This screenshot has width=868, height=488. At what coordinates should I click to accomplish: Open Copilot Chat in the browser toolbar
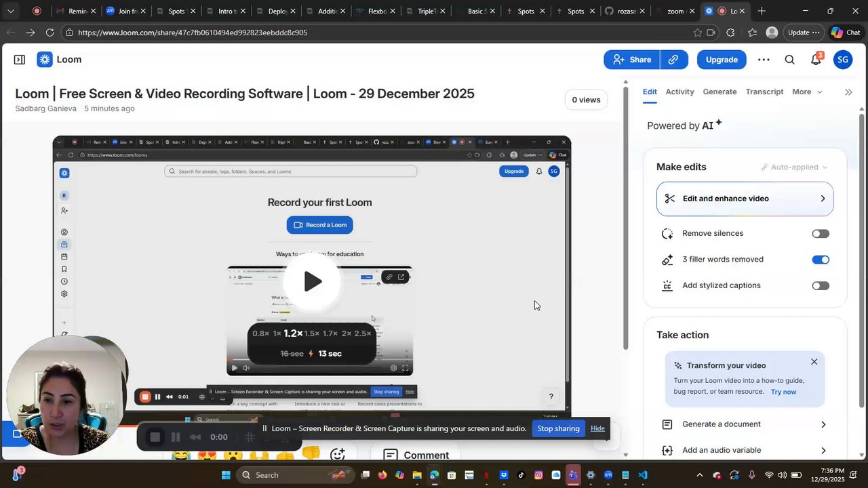(845, 32)
